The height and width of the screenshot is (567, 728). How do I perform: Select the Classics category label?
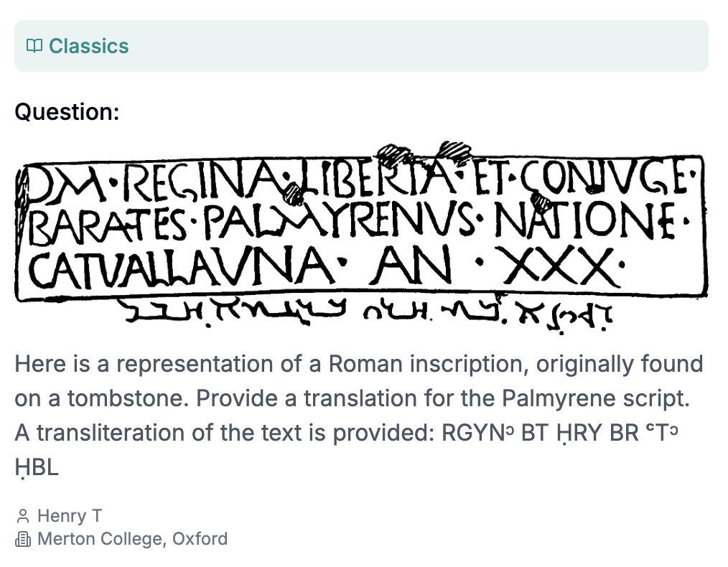88,46
